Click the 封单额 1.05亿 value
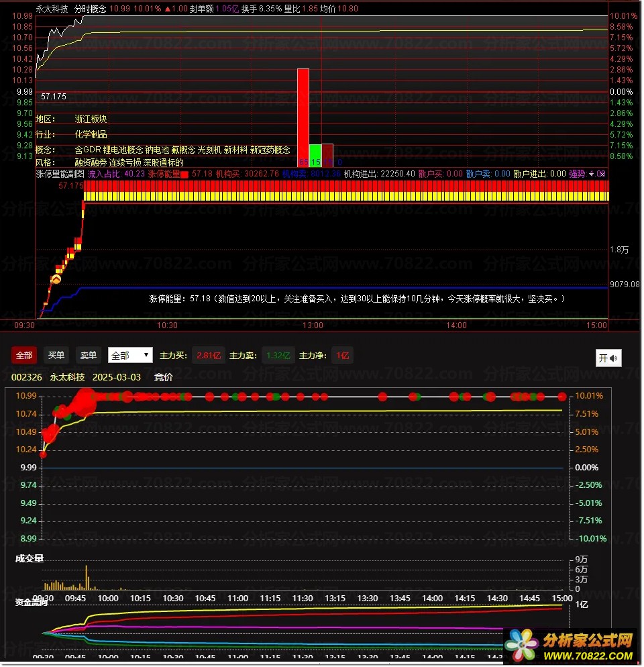 click(215, 9)
